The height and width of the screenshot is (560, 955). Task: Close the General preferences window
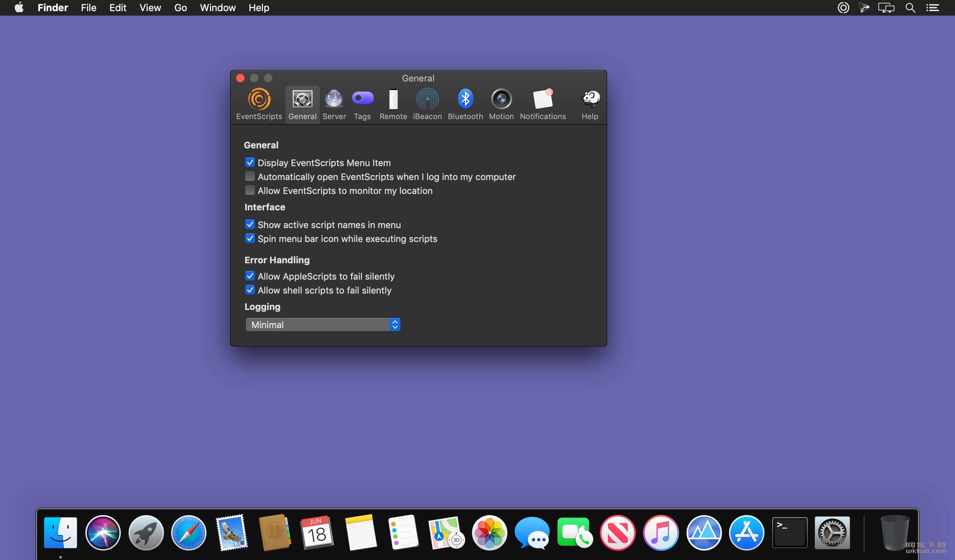240,78
